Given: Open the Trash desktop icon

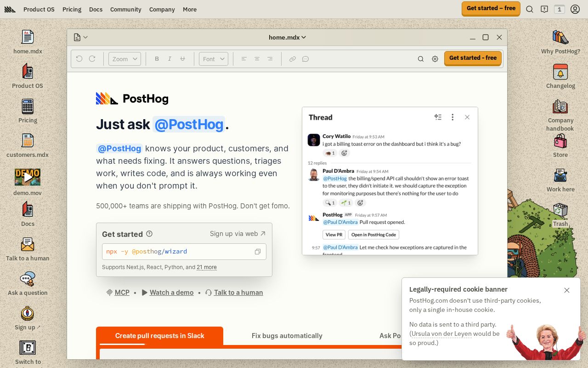Looking at the screenshot, I should [x=560, y=214].
